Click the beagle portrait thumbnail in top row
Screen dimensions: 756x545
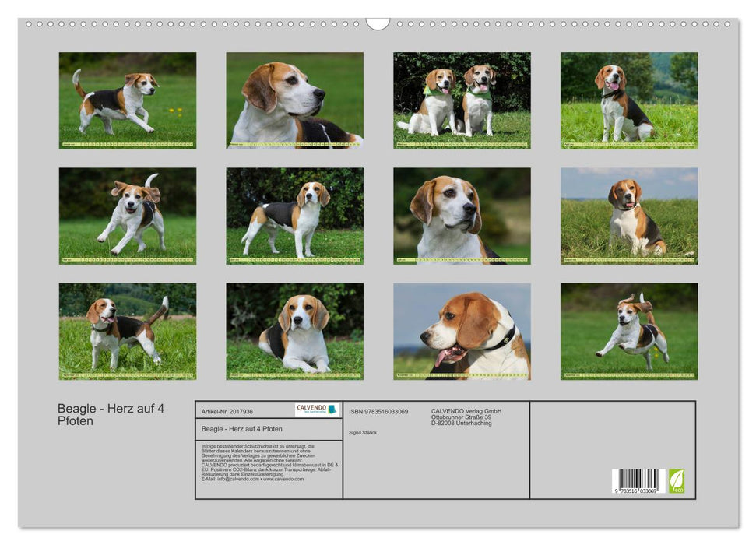294,100
